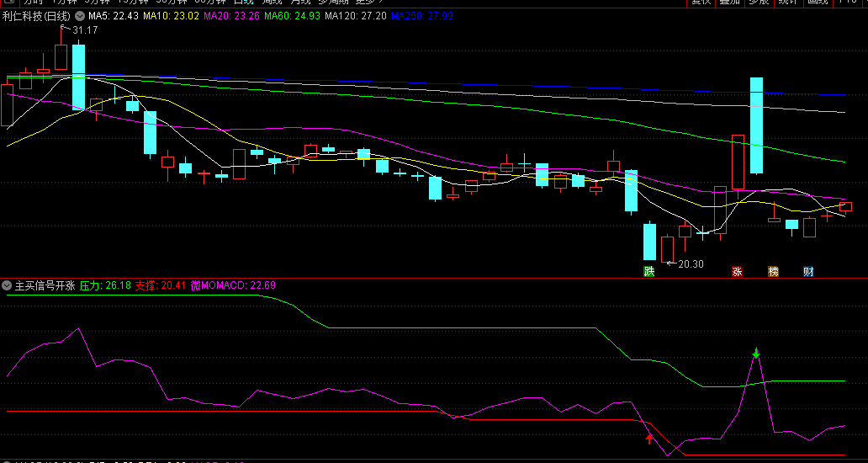
Task: Click the 主买信号开涨 indicator name
Action: coord(45,285)
